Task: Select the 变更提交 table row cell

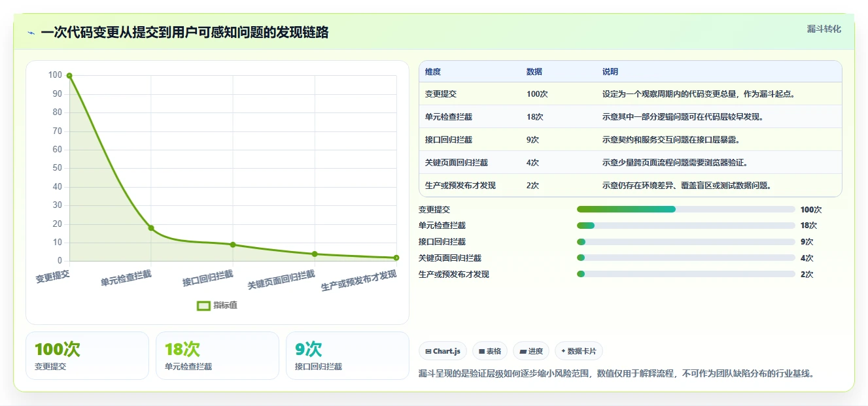Action: click(441, 94)
